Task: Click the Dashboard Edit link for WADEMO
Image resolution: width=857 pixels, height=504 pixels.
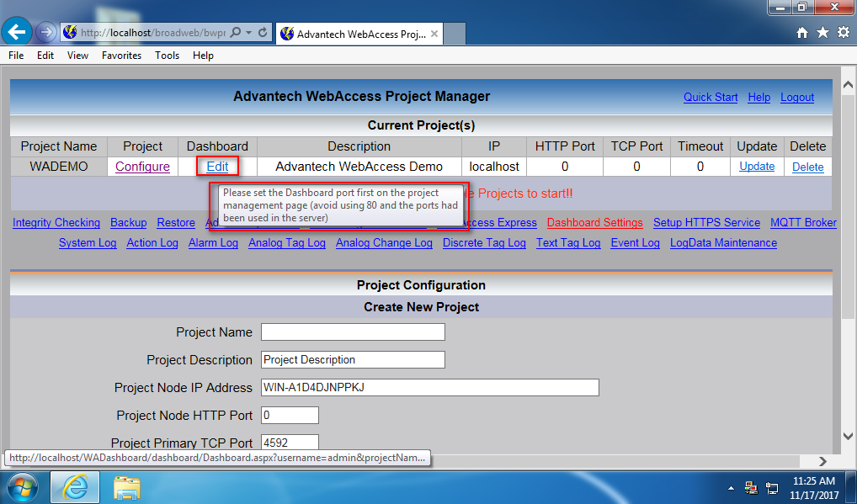Action: pos(217,167)
